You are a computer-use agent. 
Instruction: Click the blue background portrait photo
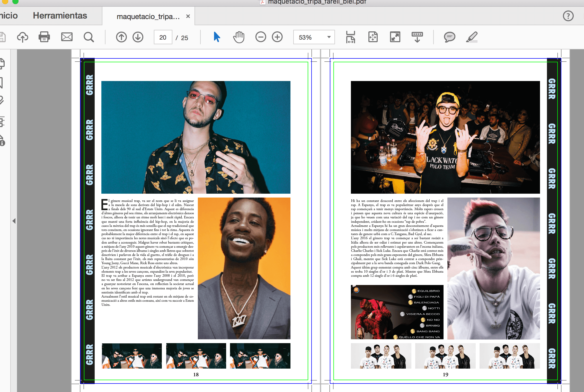click(x=196, y=137)
